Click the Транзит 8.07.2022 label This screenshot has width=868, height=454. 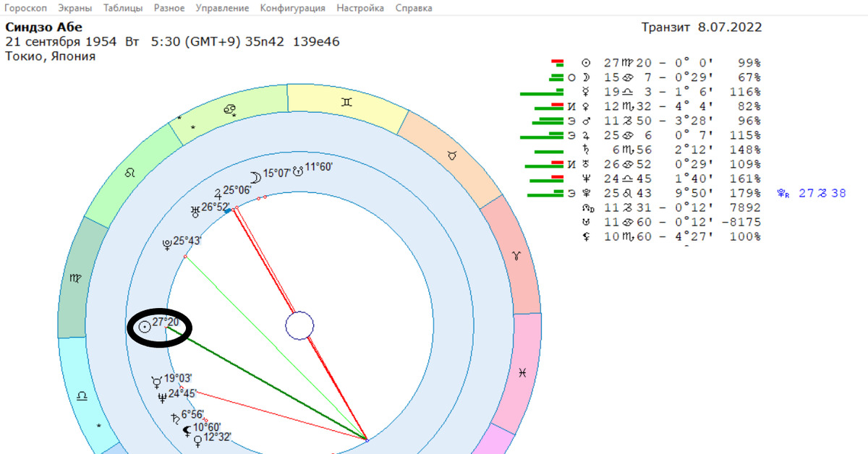pos(702,27)
